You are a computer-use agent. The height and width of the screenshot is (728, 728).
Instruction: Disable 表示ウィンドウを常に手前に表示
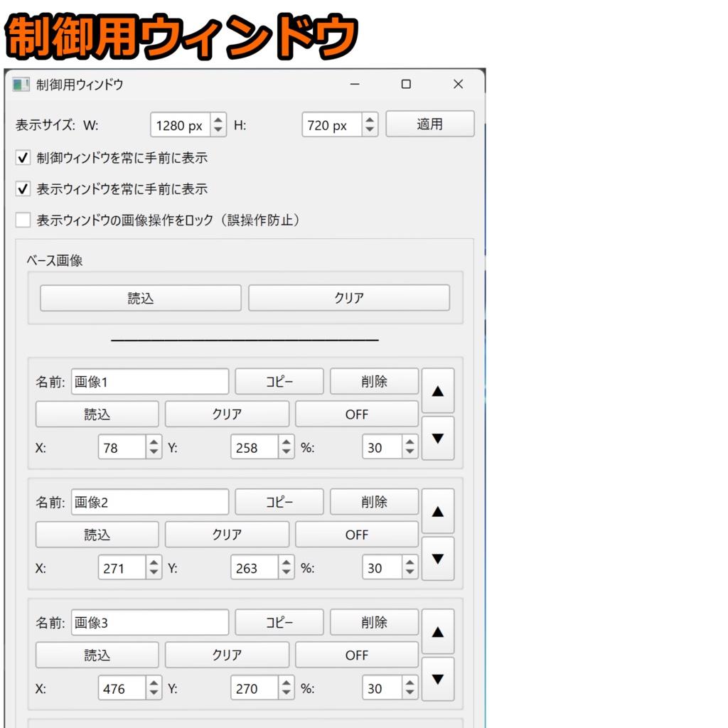click(22, 189)
